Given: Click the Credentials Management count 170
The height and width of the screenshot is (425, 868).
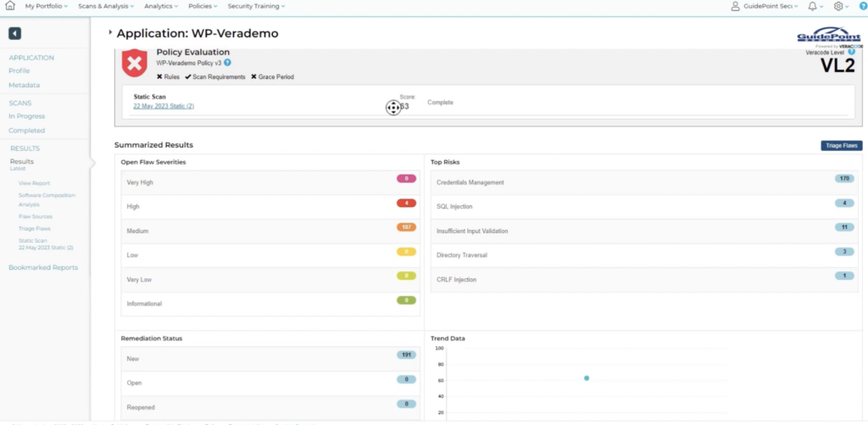Looking at the screenshot, I should click(x=845, y=179).
